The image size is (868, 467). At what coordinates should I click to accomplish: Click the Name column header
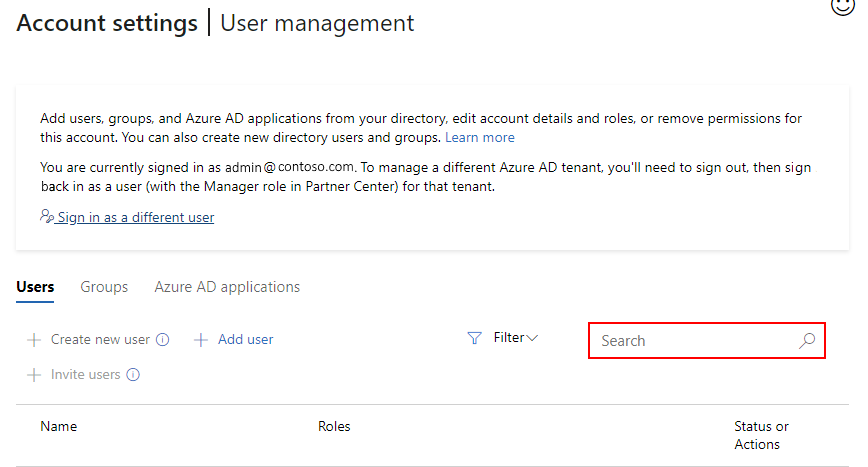coord(59,427)
